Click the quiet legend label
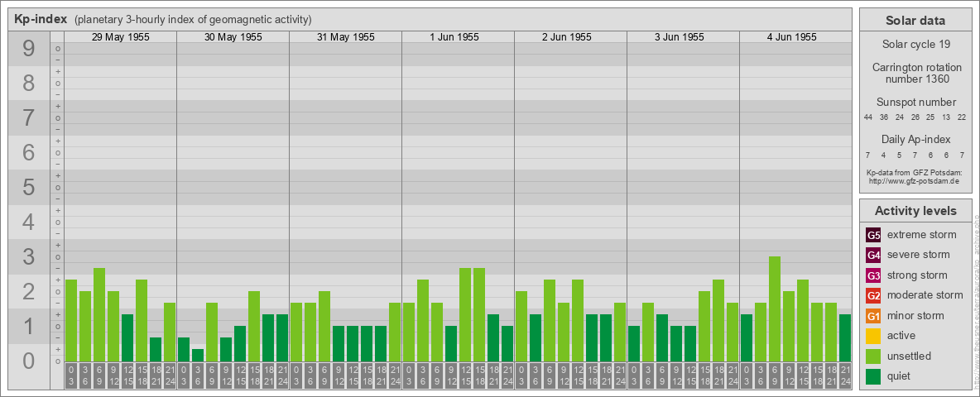 click(x=900, y=375)
